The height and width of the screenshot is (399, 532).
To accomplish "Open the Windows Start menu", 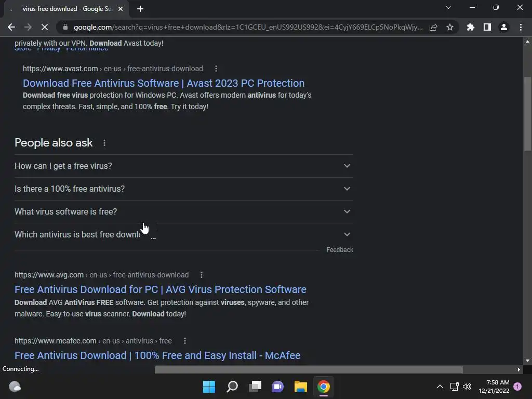I will tap(209, 387).
